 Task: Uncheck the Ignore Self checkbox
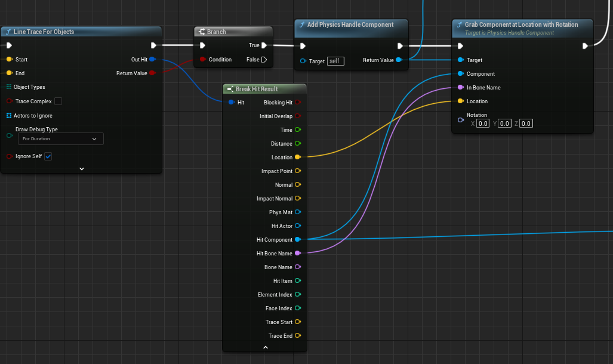point(48,156)
